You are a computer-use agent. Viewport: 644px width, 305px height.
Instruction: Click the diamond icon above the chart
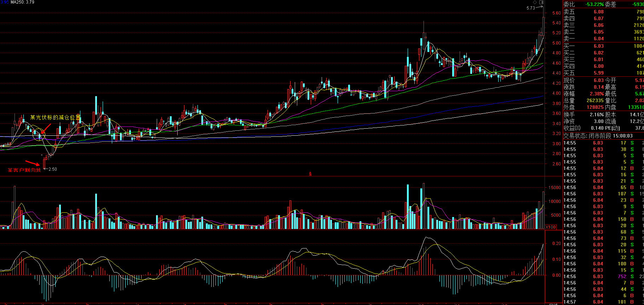click(x=535, y=2)
